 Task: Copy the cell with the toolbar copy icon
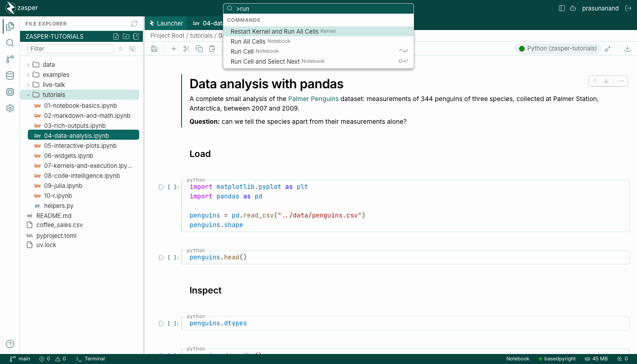(x=199, y=49)
